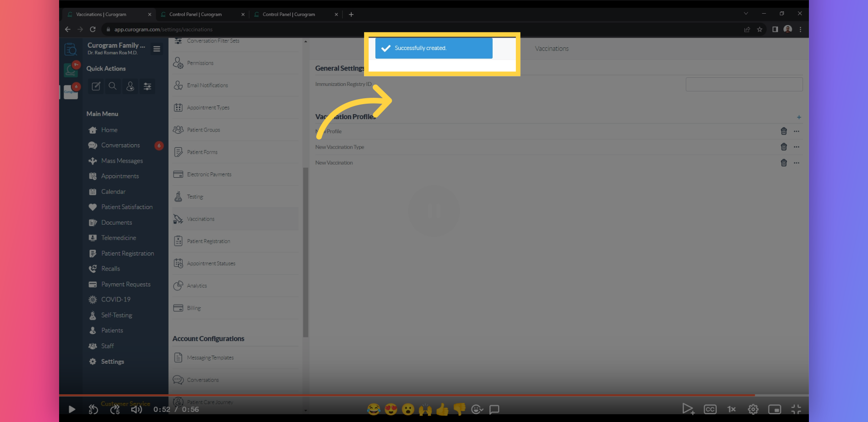React with raised hands emoji
This screenshot has width=868, height=422.
coord(425,409)
